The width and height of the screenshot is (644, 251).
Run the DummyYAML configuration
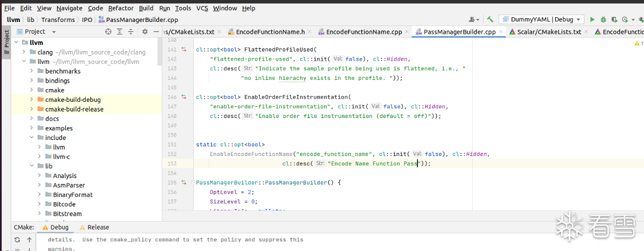pyautogui.click(x=592, y=19)
